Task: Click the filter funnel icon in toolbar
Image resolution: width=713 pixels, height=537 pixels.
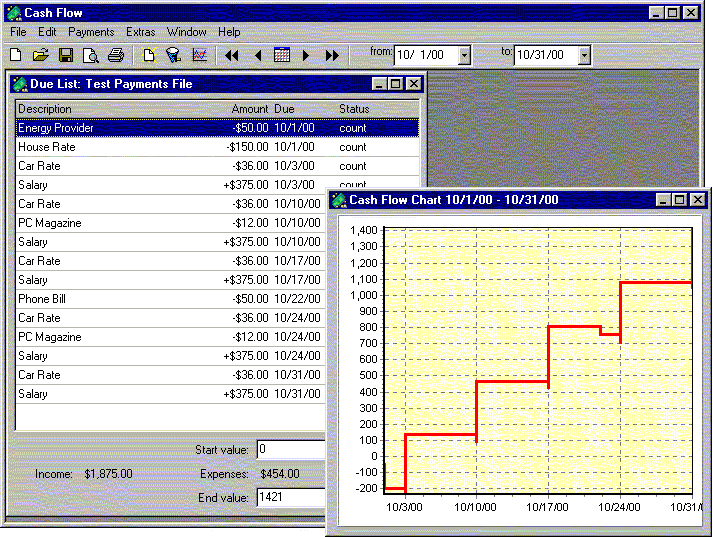Action: coord(173,55)
